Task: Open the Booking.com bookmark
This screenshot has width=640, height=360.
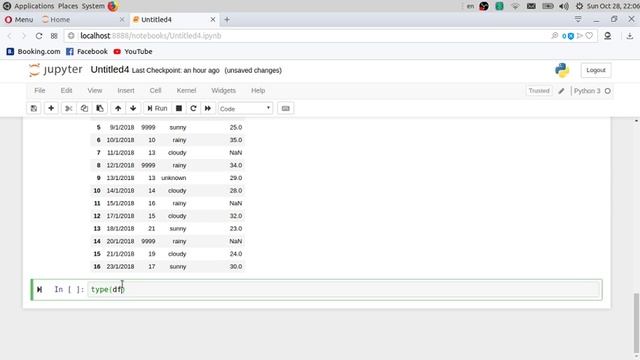Action: pos(33,51)
